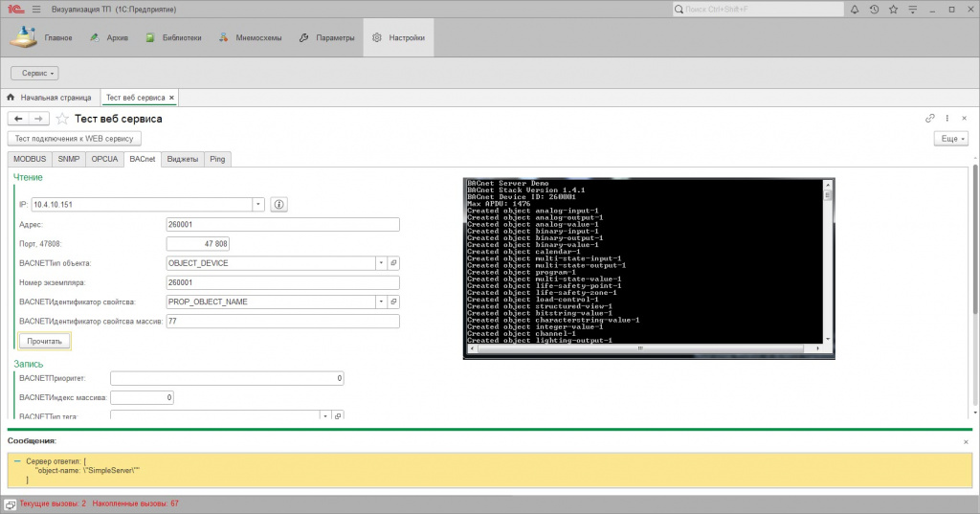Open windows list icon in status bar
The width and height of the screenshot is (980, 514).
click(10, 503)
